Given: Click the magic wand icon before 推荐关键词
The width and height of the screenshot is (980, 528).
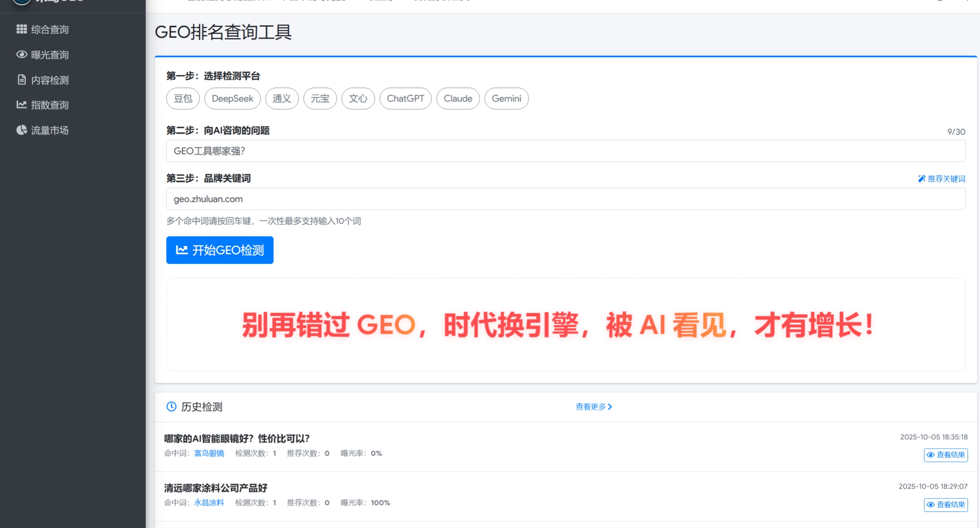Looking at the screenshot, I should 921,179.
